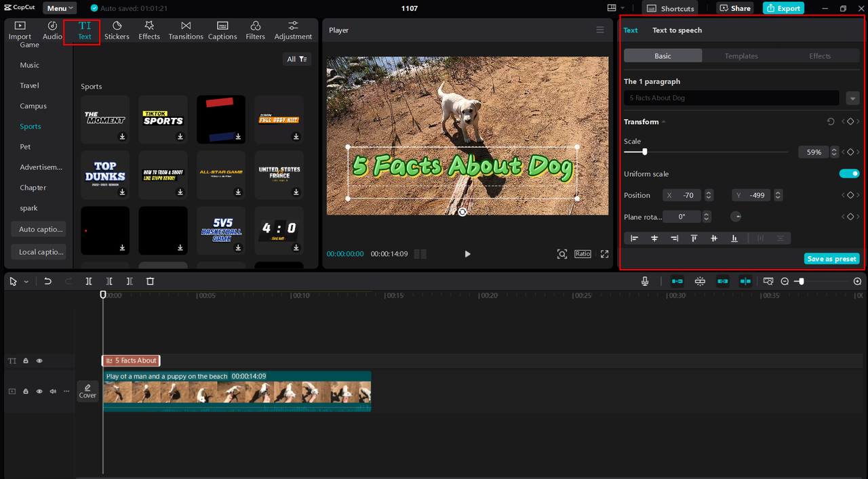Click the Cover button
The image size is (868, 479).
pyautogui.click(x=87, y=391)
